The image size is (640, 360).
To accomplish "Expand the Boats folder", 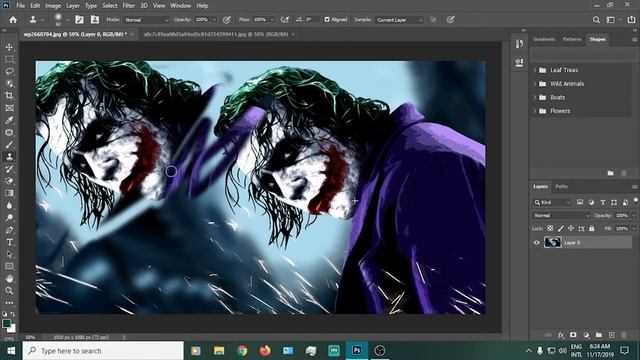I will coord(534,98).
